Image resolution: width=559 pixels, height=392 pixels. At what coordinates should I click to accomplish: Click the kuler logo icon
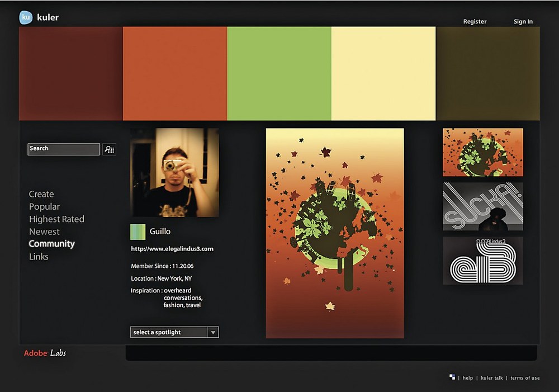(26, 17)
